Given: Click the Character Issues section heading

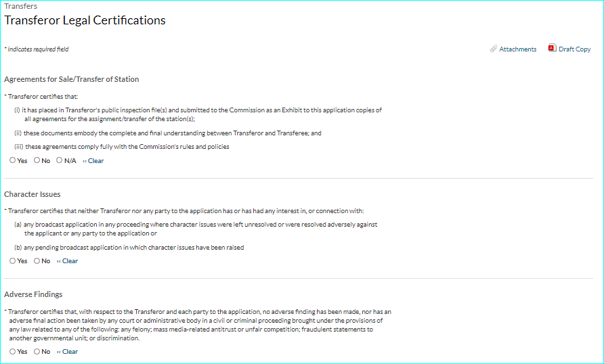Looking at the screenshot, I should (33, 194).
